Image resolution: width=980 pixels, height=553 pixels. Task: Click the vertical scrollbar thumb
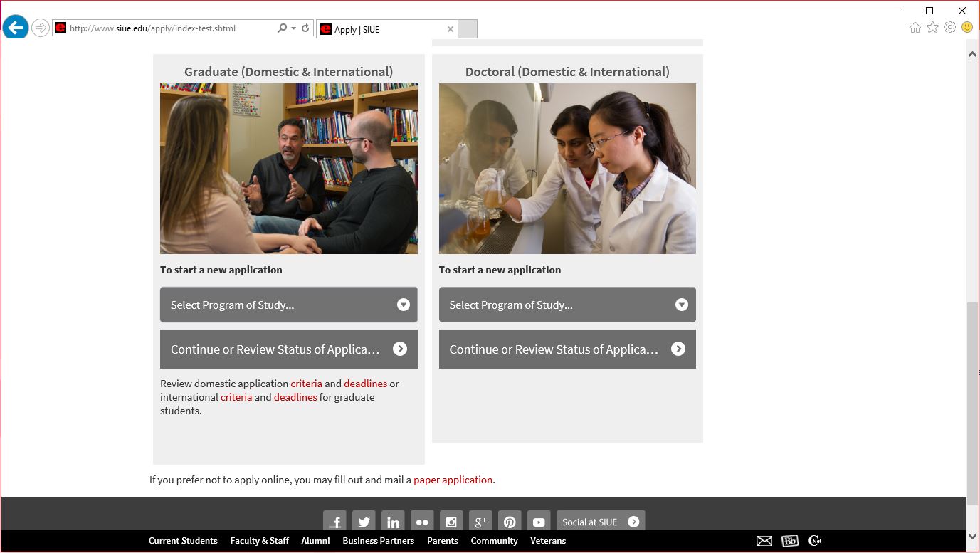coord(972,402)
